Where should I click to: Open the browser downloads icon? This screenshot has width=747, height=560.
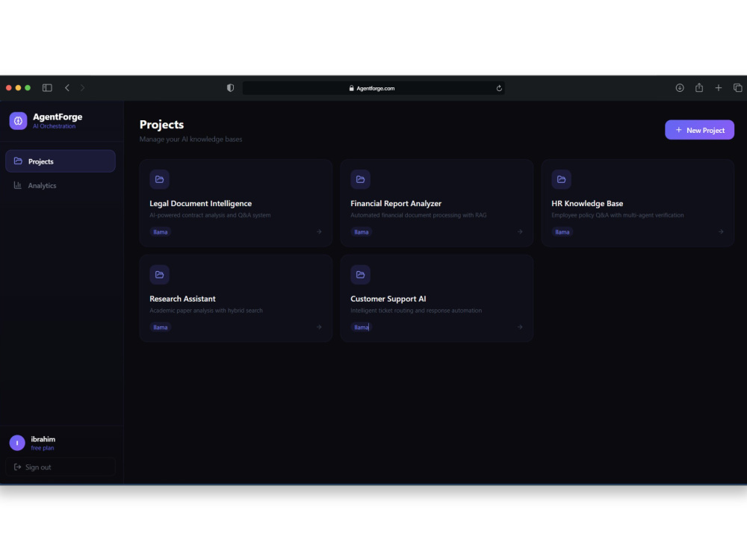coord(680,87)
